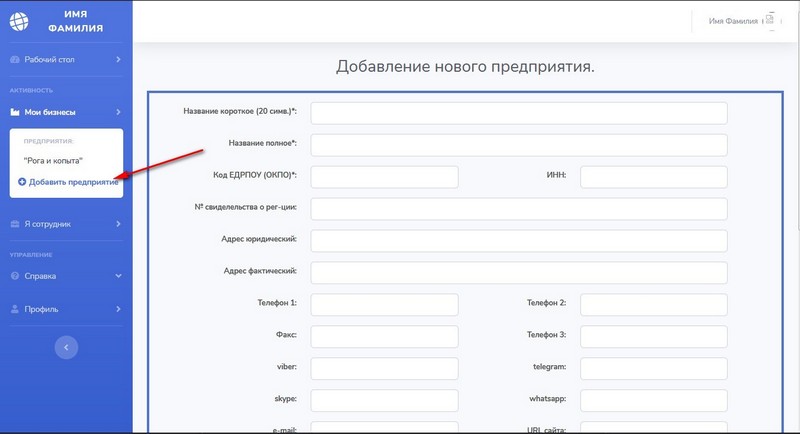Click the plus icon before Добавить предприятие
The height and width of the screenshot is (434, 800).
click(x=22, y=181)
